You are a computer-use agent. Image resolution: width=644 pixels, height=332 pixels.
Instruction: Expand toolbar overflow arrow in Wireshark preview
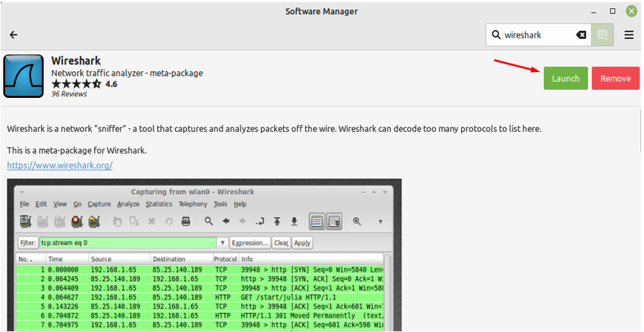point(380,222)
